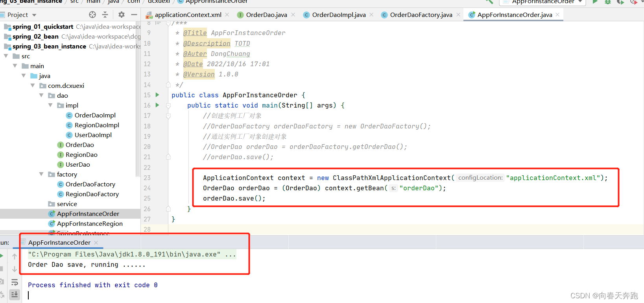This screenshot has width=644, height=303.
Task: Close the OrderDao.java tab
Action: 293,15
